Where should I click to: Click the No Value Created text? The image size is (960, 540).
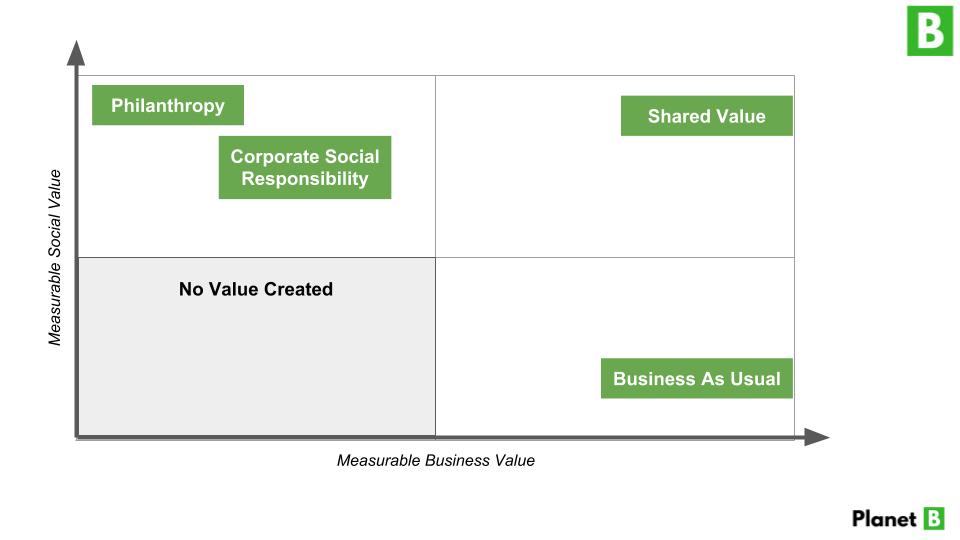coord(256,289)
